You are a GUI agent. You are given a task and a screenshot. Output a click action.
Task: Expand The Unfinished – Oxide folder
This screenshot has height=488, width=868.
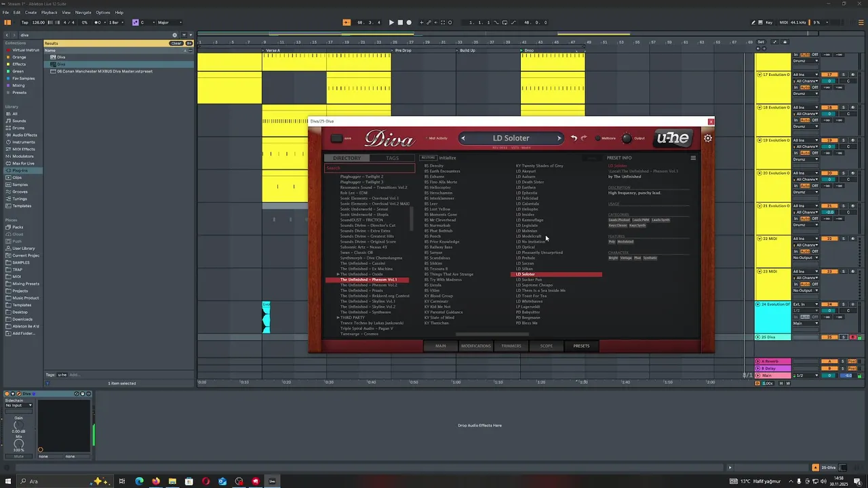tap(338, 274)
